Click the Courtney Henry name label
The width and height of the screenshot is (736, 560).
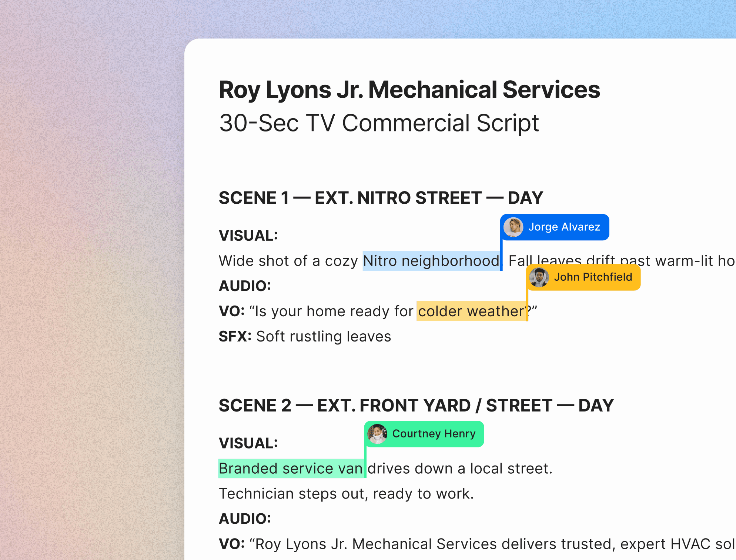click(x=434, y=434)
